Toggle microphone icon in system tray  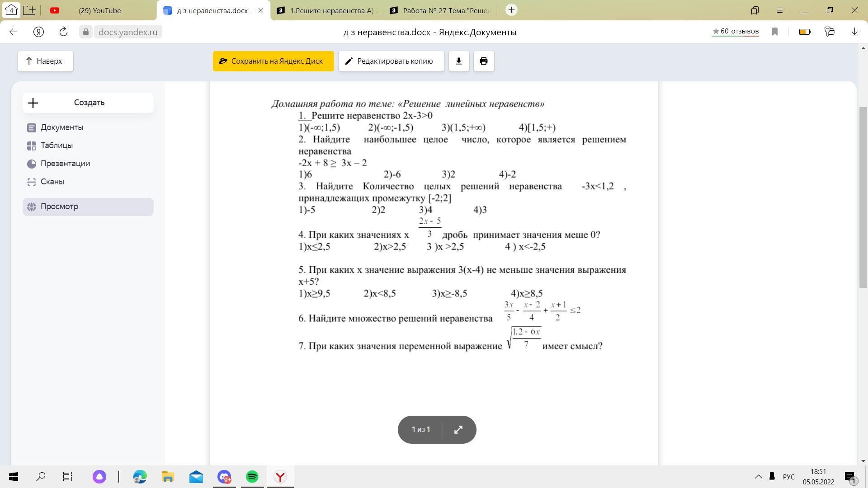point(772,477)
